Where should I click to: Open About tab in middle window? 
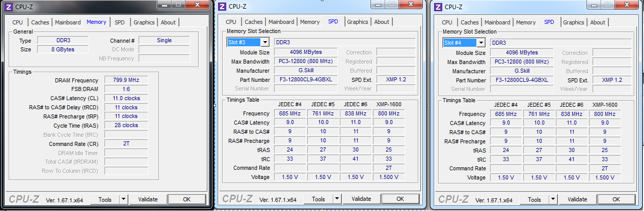pyautogui.click(x=382, y=22)
